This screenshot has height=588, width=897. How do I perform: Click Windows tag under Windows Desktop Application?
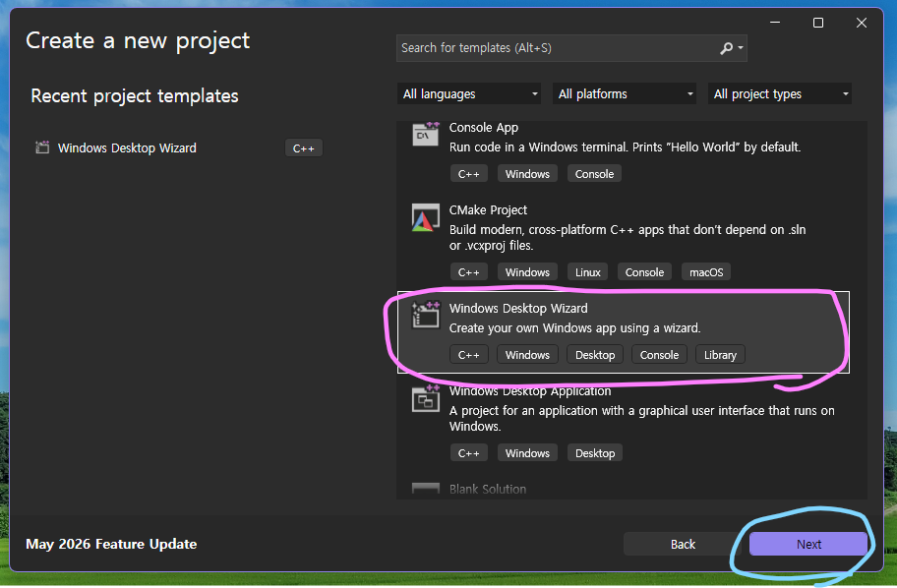[x=527, y=453]
